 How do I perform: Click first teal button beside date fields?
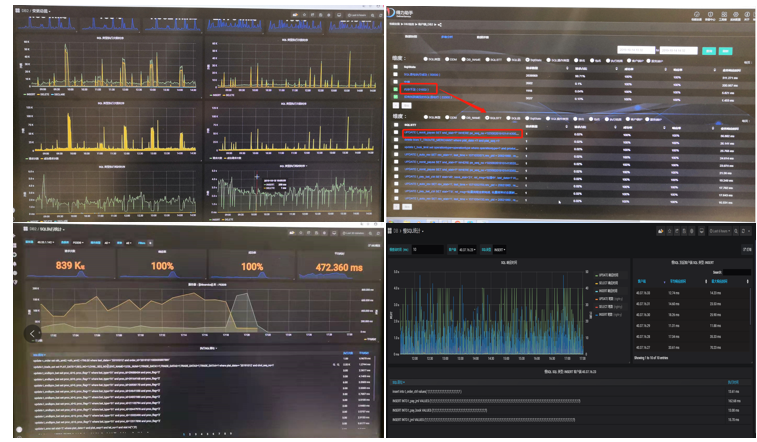click(x=709, y=51)
